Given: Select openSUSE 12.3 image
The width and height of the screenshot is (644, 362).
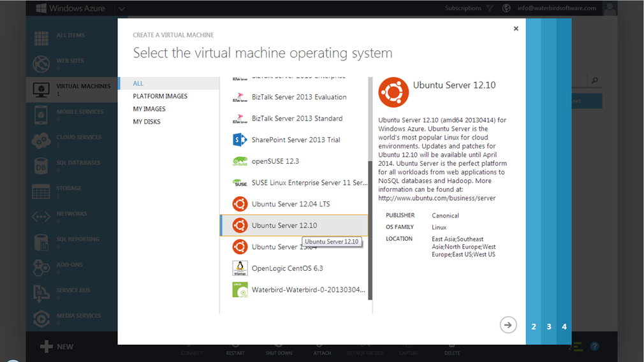Looking at the screenshot, I should 294,161.
